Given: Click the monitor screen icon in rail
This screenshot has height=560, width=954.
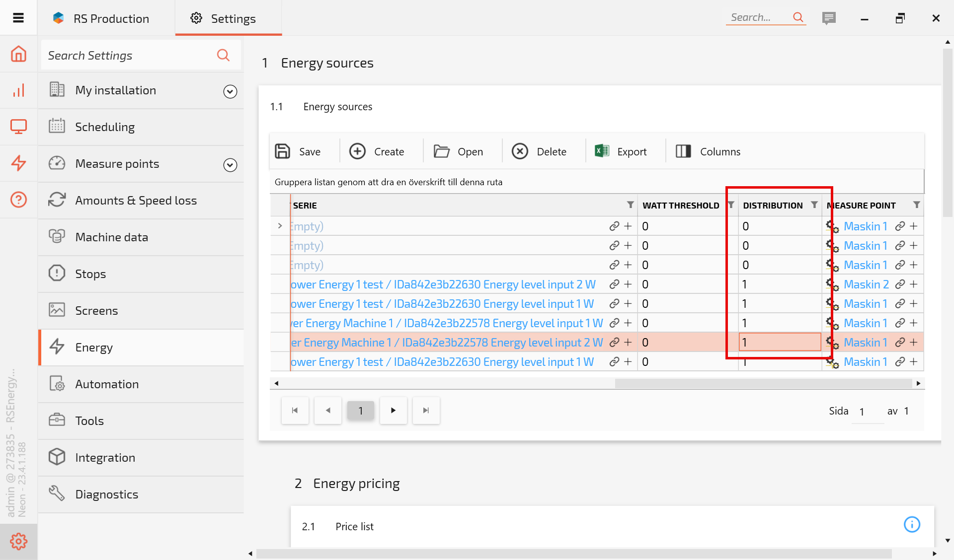Looking at the screenshot, I should (x=18, y=127).
